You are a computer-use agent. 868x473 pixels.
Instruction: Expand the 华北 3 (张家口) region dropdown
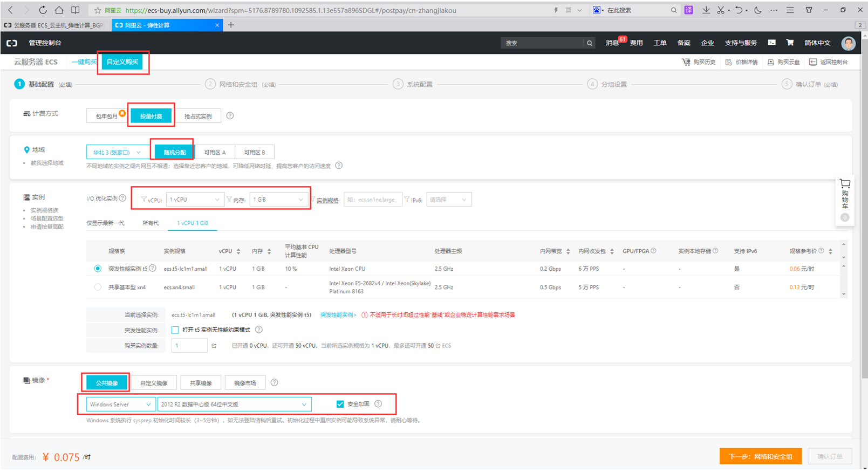click(x=117, y=153)
